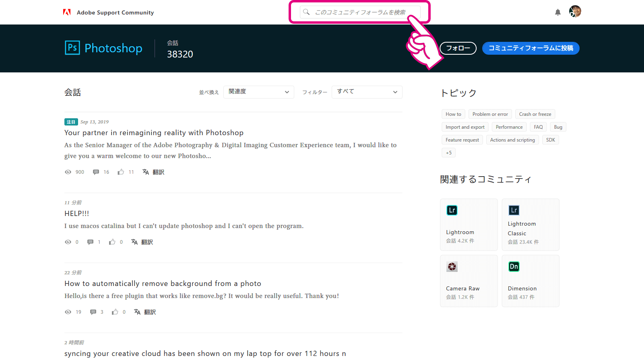Open the Lightroom community name link
644x362 pixels.
pos(460,232)
